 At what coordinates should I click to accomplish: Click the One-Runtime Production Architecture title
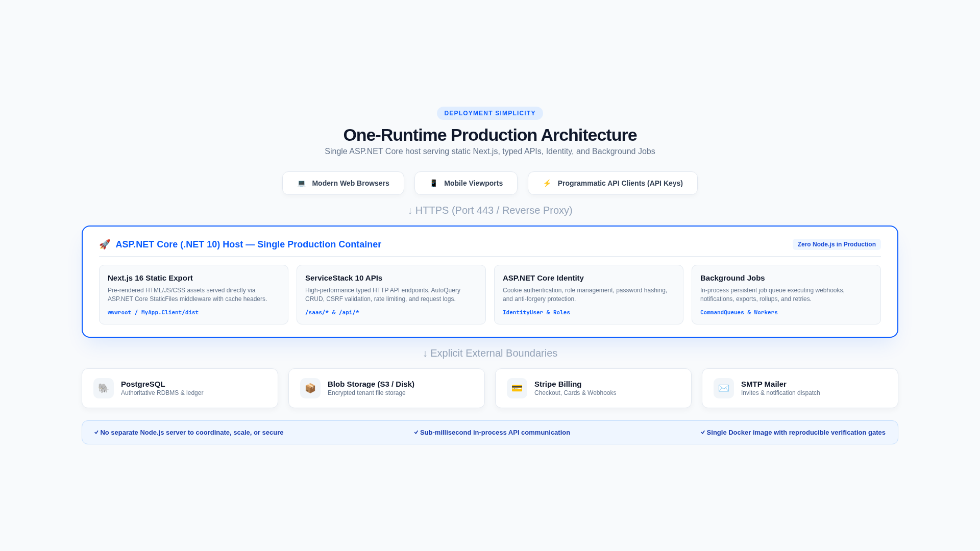[490, 135]
